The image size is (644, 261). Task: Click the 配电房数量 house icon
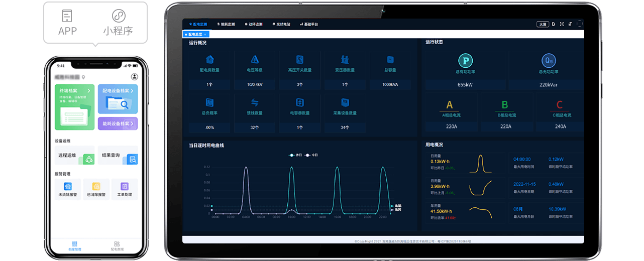pos(209,59)
